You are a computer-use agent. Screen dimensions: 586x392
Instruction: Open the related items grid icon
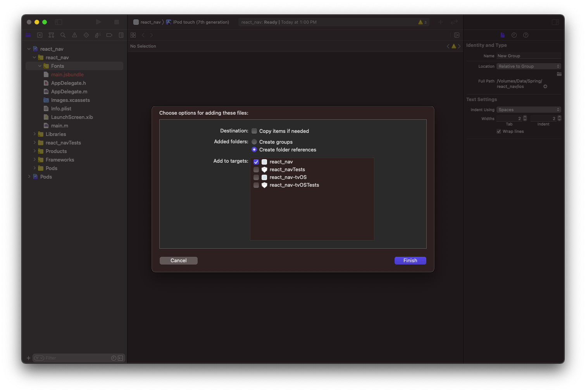coord(133,35)
